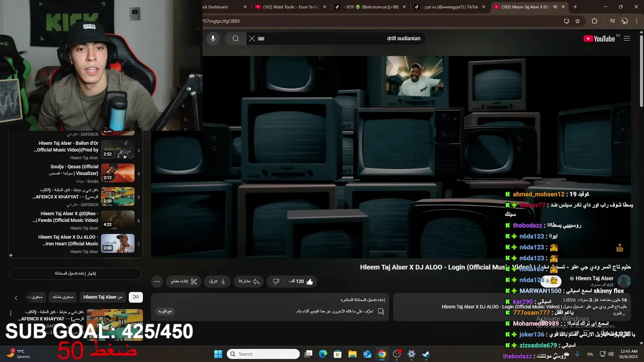Click the Download (تنزيل) button
Image resolution: width=644 pixels, height=362 pixels.
pyautogui.click(x=217, y=282)
